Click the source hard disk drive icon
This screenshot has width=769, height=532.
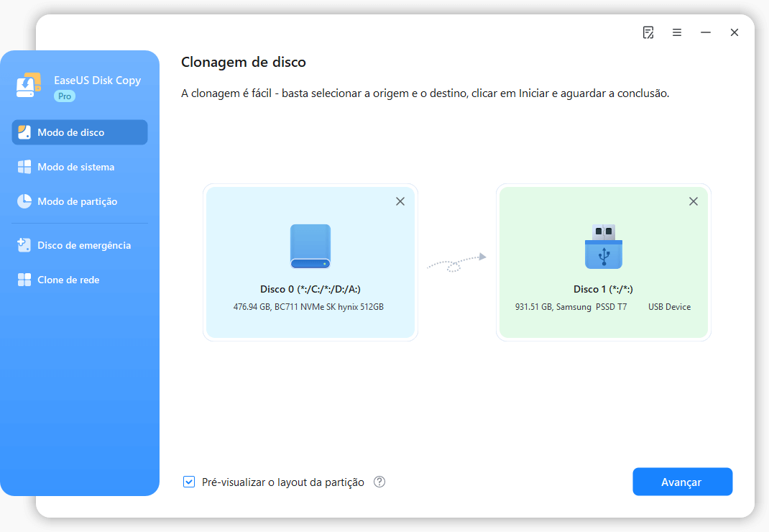click(x=310, y=246)
